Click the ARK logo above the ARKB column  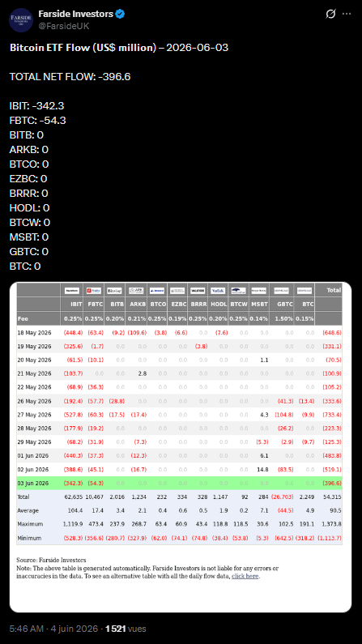136,290
